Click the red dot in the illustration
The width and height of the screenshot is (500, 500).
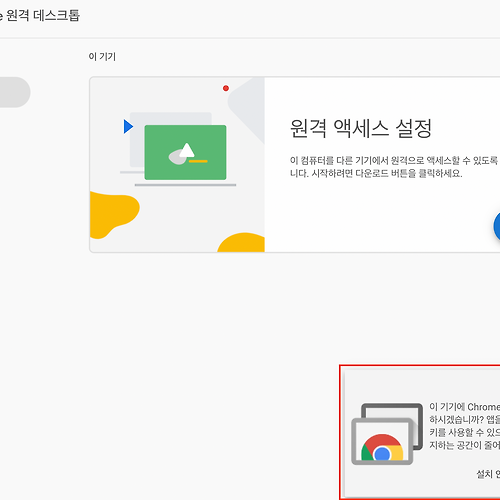pos(226,88)
